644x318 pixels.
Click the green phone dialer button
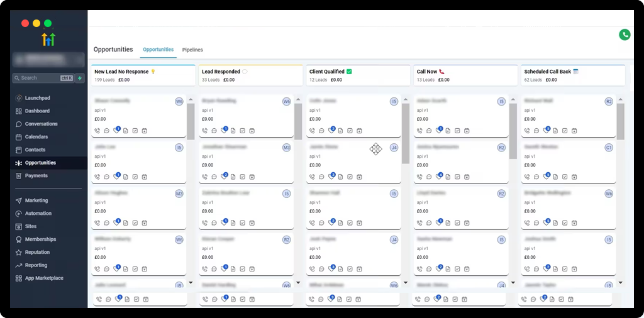coord(625,35)
